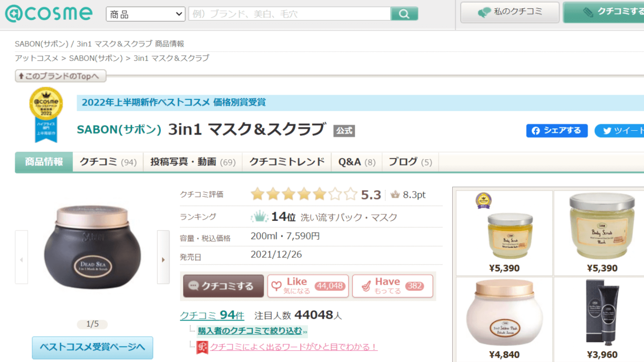The image size is (644, 362).
Task: Click the fifth star in the rating display
Action: click(320, 194)
